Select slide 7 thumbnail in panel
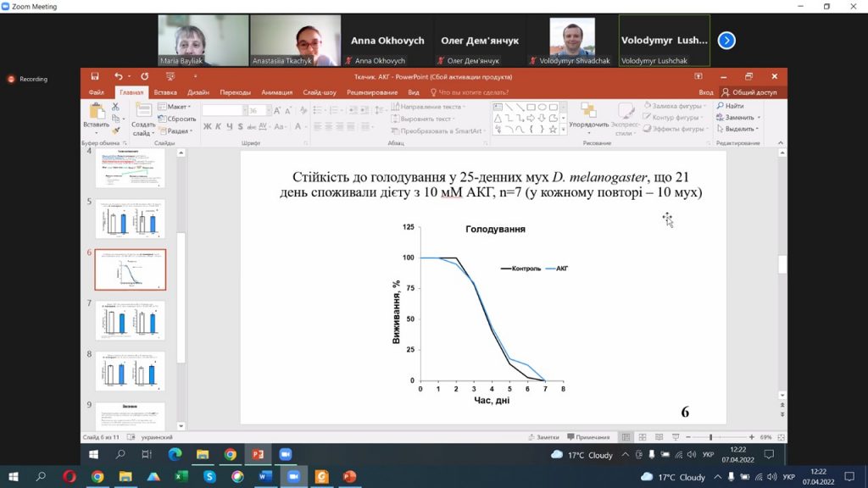 [x=130, y=320]
